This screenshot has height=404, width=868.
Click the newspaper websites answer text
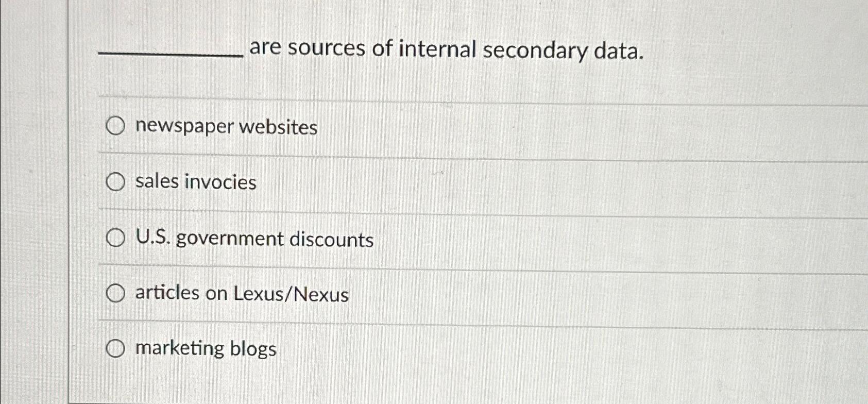tap(226, 127)
